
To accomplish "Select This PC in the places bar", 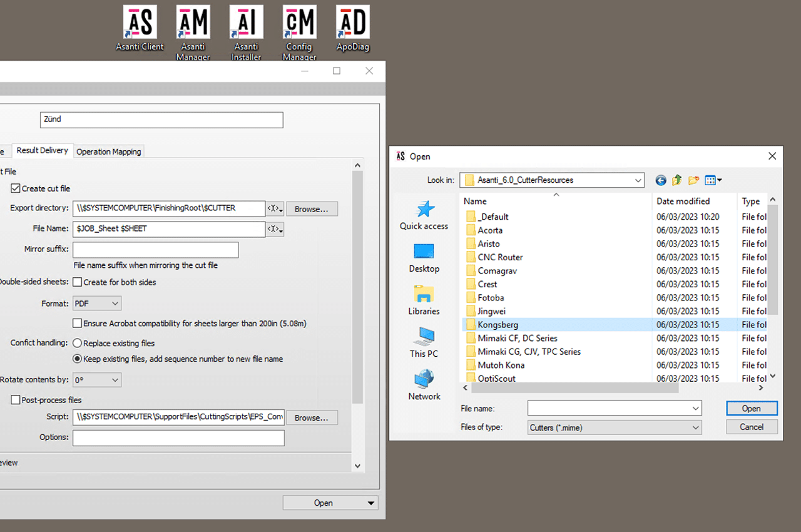I will pos(424,343).
